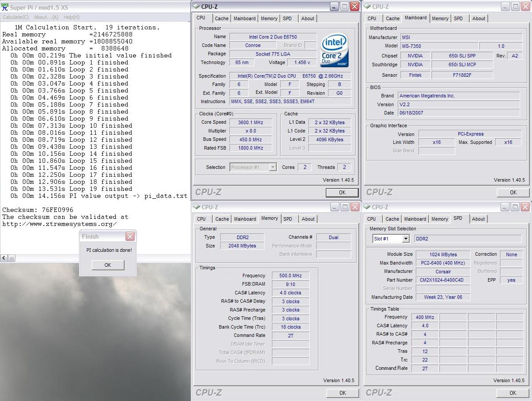Click the Chipset 650i SLI SPP field
532x401 pixels.
[x=461, y=56]
